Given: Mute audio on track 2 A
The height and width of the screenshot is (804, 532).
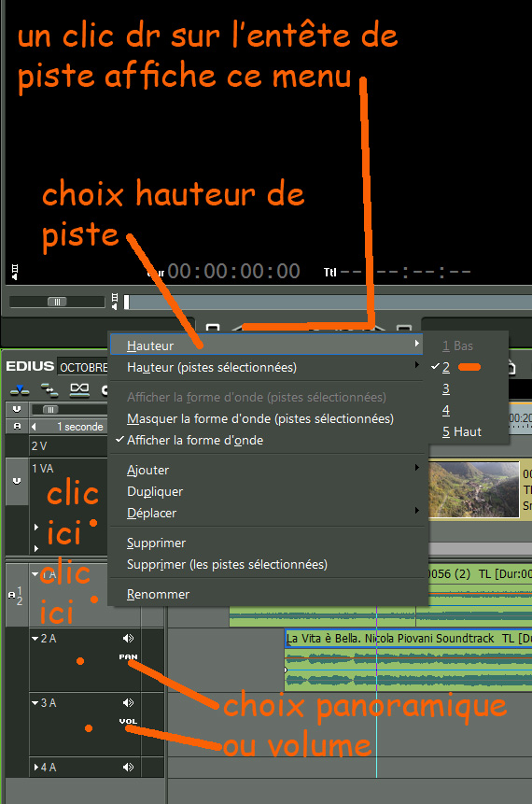Looking at the screenshot, I should (128, 639).
